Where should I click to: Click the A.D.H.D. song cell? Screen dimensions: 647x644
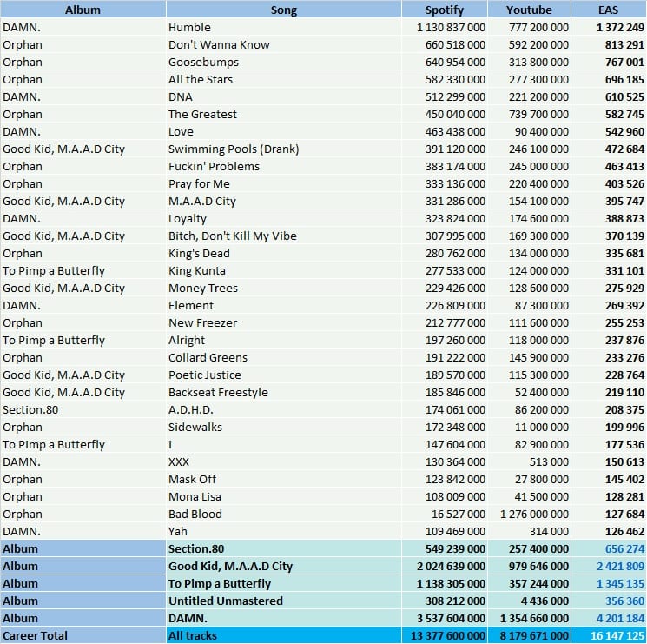[x=283, y=409]
